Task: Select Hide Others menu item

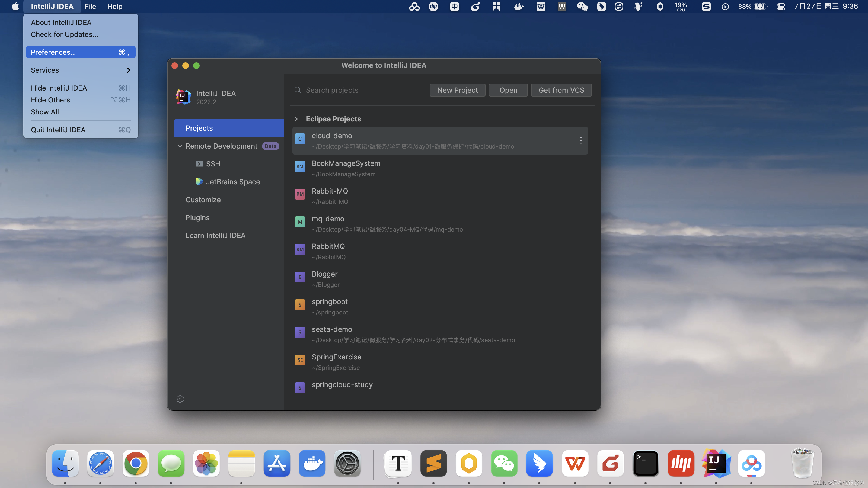Action: point(81,100)
